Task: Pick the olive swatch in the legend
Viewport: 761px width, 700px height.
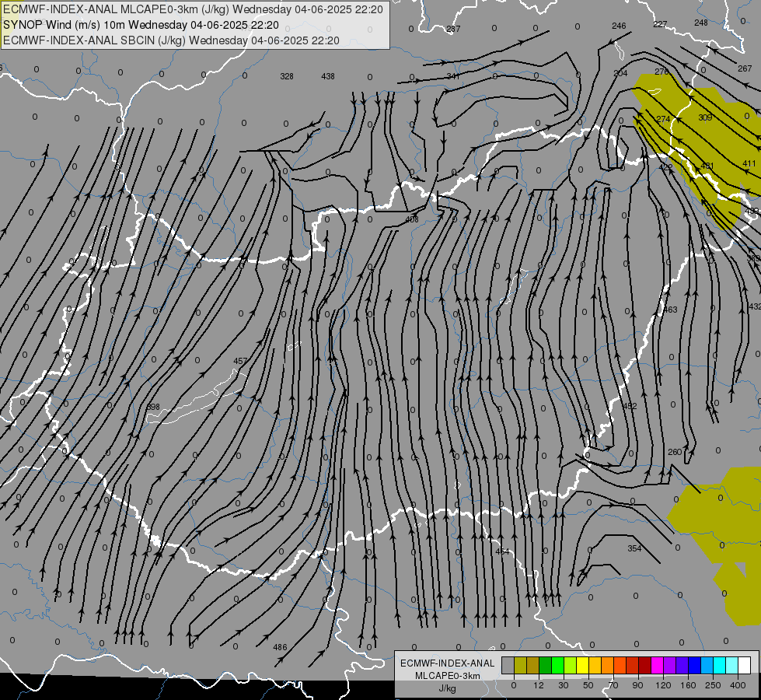Action: click(520, 665)
